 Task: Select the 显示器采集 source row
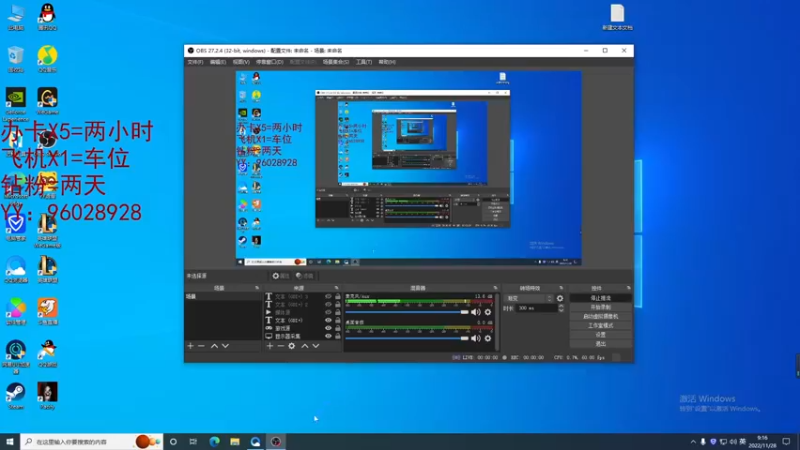click(303, 336)
